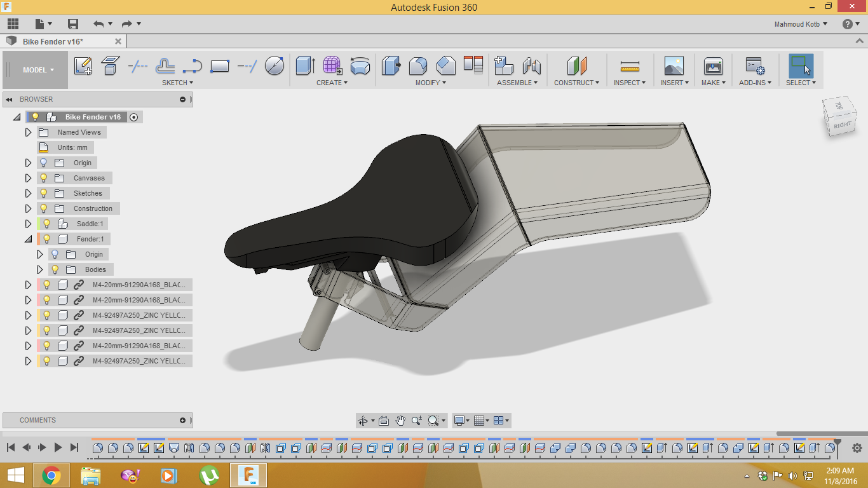Expand the Named Views folder
Viewport: 868px width, 488px height.
28,132
